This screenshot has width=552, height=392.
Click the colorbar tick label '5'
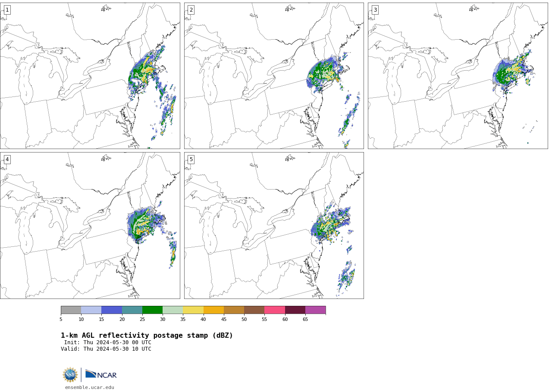[x=61, y=319]
